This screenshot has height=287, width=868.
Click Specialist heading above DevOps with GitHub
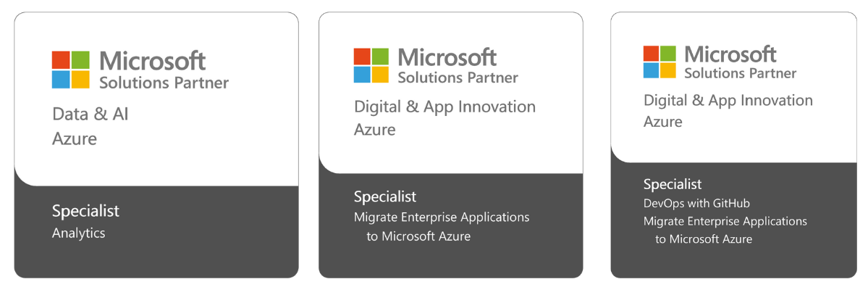[x=673, y=184]
